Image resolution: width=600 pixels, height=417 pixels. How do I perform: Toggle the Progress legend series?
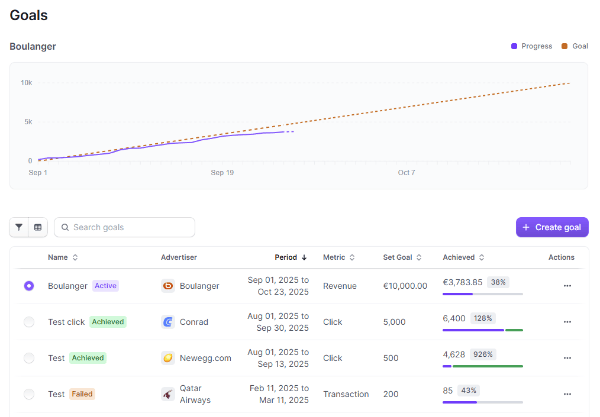530,46
